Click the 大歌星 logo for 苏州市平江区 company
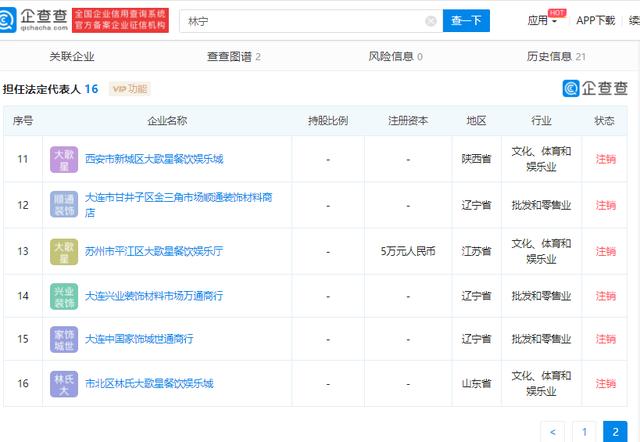The height and width of the screenshot is (442, 640). coord(64,252)
